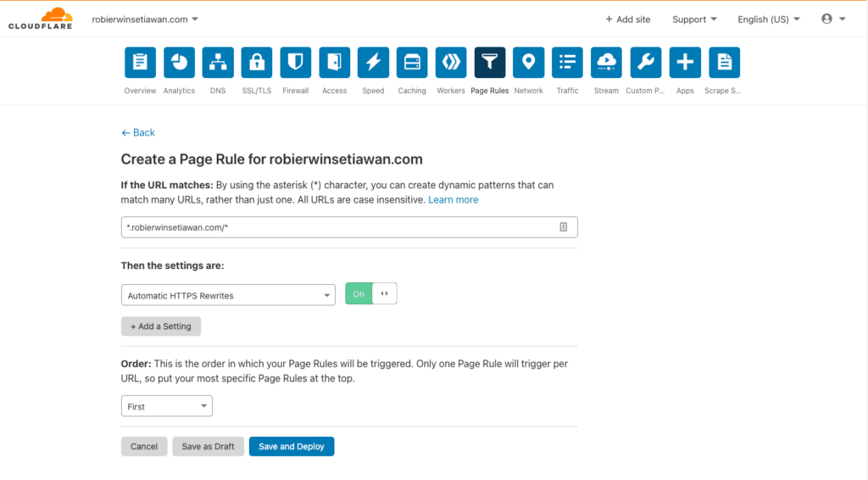Open the Access door icon
This screenshot has width=868, height=480.
tap(334, 63)
